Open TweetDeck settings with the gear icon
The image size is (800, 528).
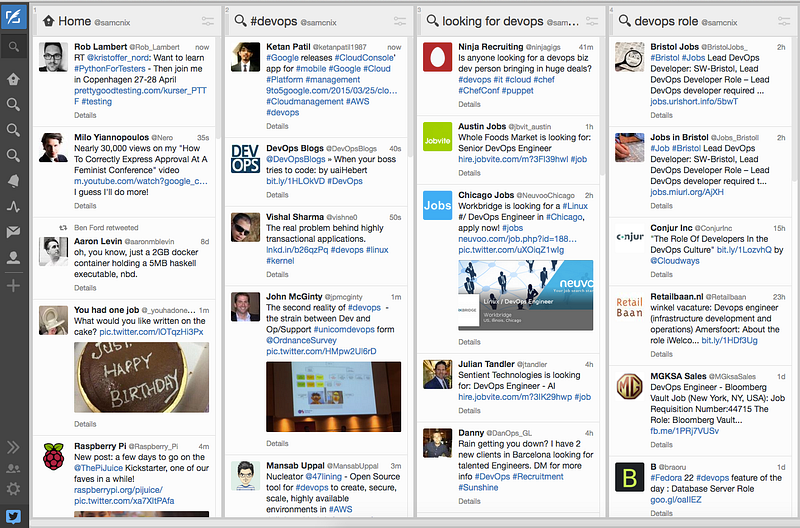coord(13,489)
